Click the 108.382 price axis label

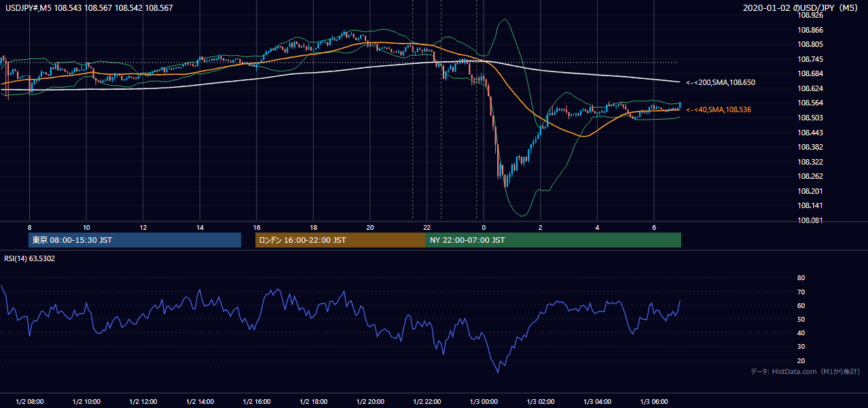point(810,147)
